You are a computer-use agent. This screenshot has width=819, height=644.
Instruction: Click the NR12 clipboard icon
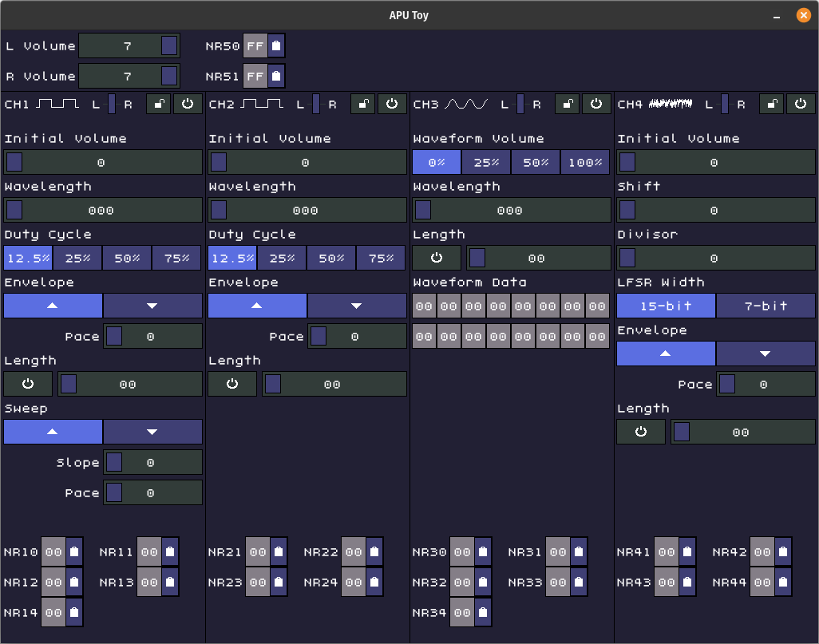[74, 582]
